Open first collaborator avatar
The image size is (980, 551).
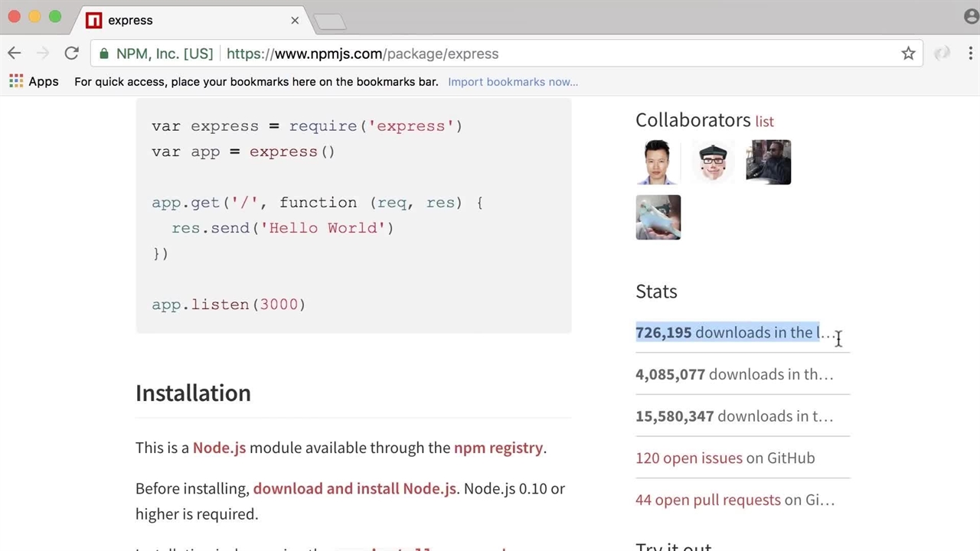(x=658, y=162)
